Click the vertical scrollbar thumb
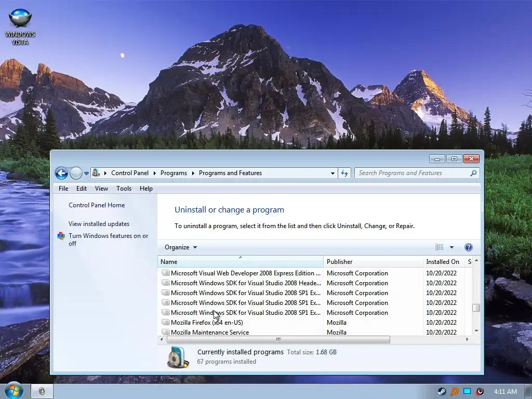The height and width of the screenshot is (399, 532). [476, 308]
